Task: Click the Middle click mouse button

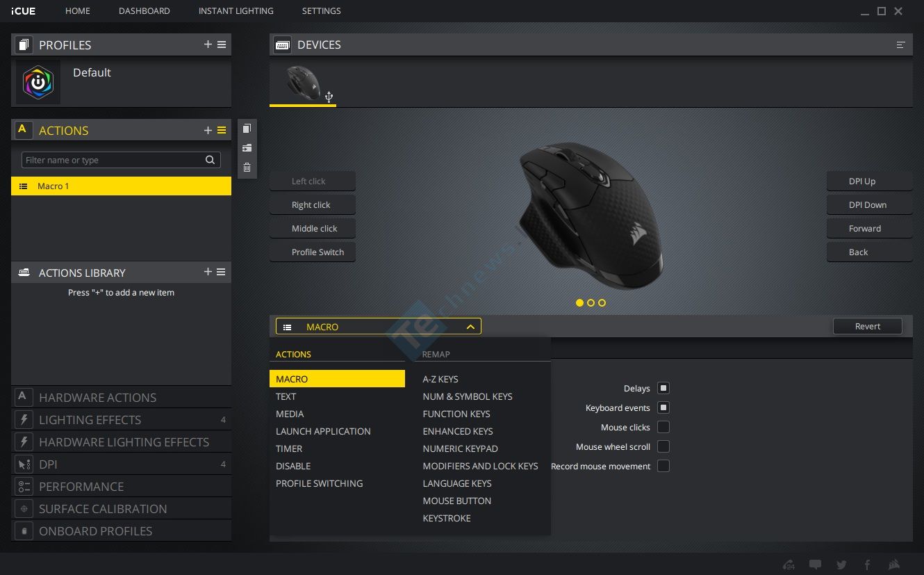Action: [x=313, y=229]
